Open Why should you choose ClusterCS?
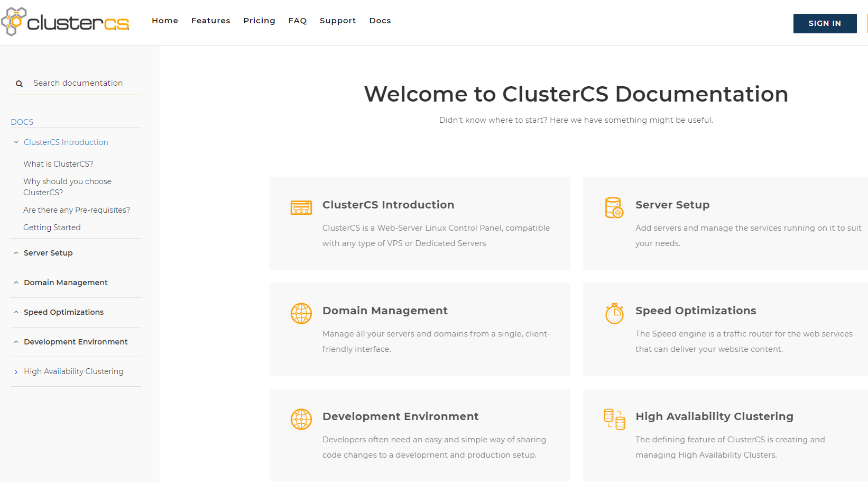Screen dimensions: 868x482 67,187
